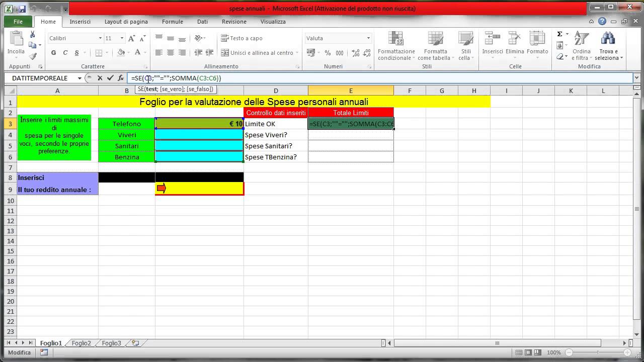This screenshot has height=362, width=644.
Task: Click the increase decimal places icon
Action: pyautogui.click(x=356, y=53)
